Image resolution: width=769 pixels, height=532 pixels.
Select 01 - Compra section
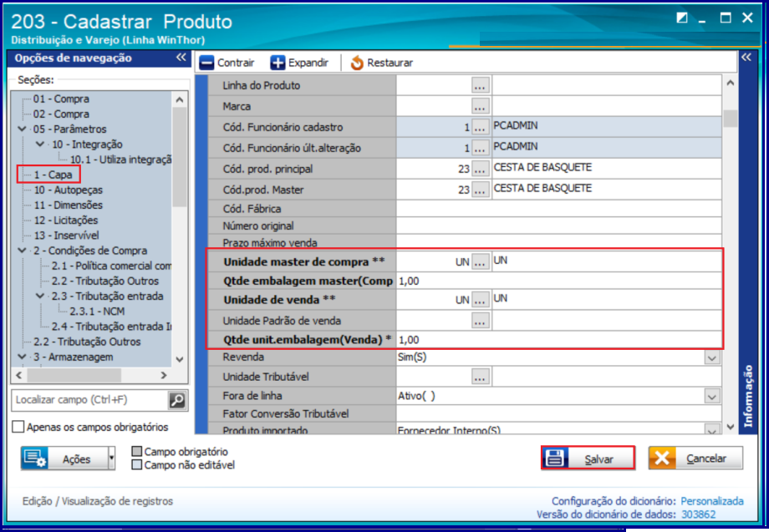point(61,99)
